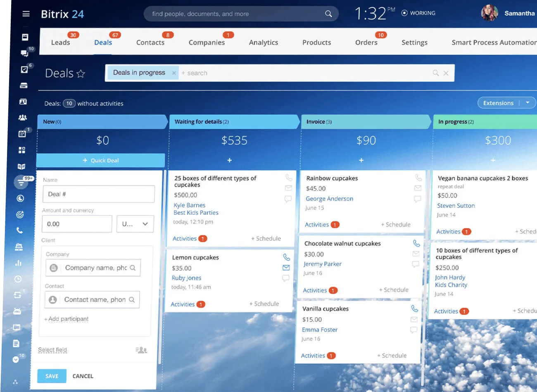The image size is (537, 392).
Task: Click the top find people search box
Action: pos(241,14)
